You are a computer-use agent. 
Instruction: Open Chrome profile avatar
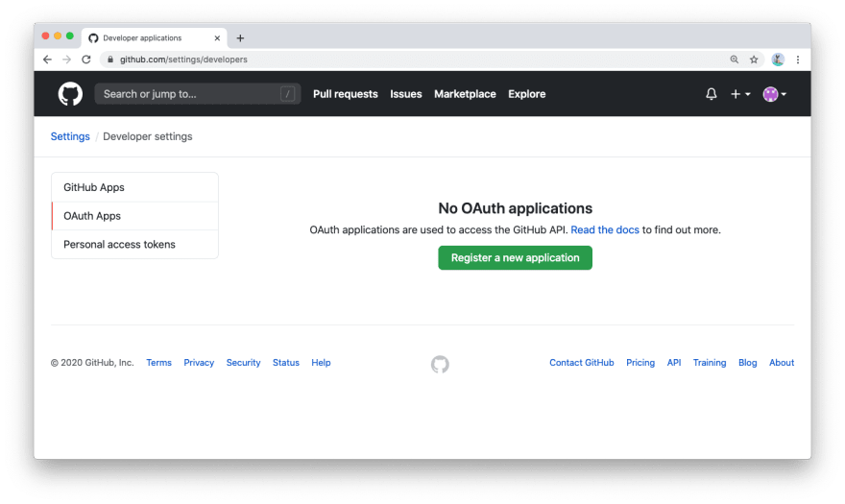[x=778, y=60]
